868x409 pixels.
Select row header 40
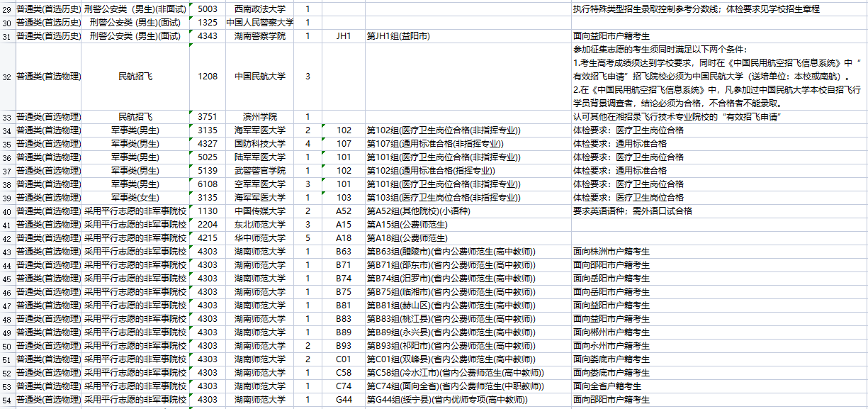tap(7, 211)
